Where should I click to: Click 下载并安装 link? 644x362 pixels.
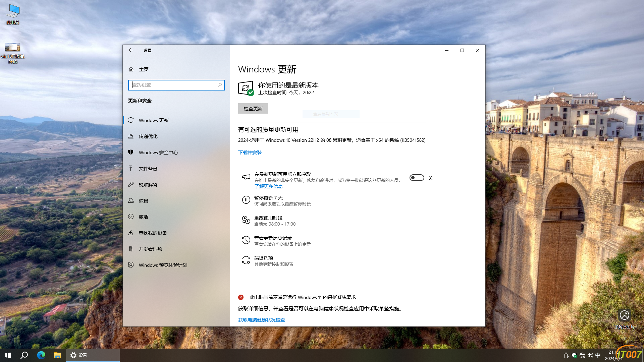[x=250, y=153]
